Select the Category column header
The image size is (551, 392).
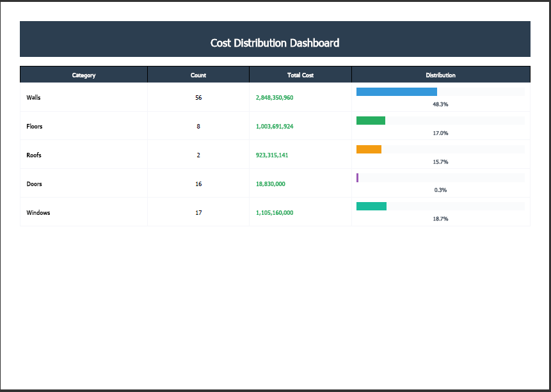(x=84, y=75)
